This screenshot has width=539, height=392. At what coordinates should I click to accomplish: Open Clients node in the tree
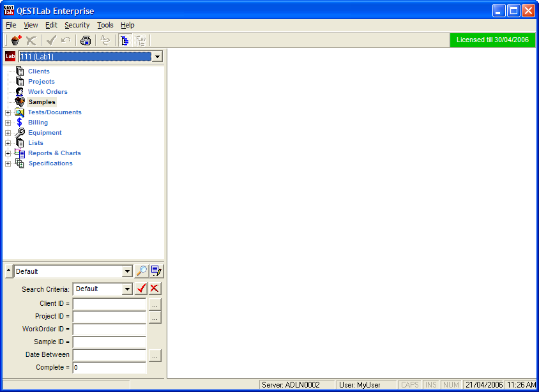[38, 72]
